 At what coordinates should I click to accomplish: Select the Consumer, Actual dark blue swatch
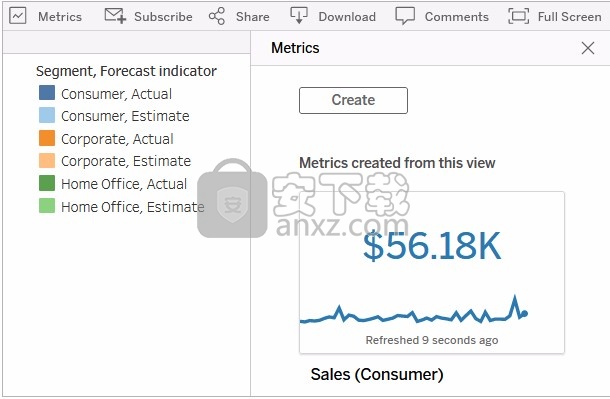click(x=47, y=93)
